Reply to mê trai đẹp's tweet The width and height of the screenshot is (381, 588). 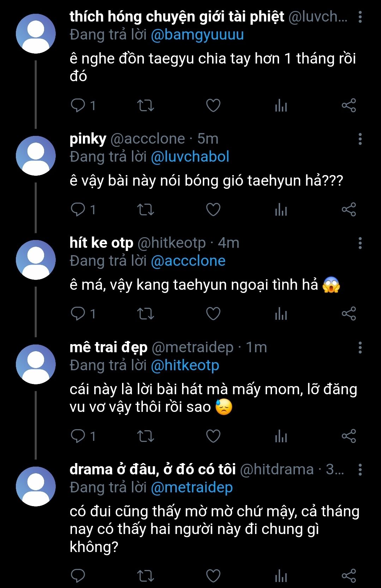click(78, 436)
